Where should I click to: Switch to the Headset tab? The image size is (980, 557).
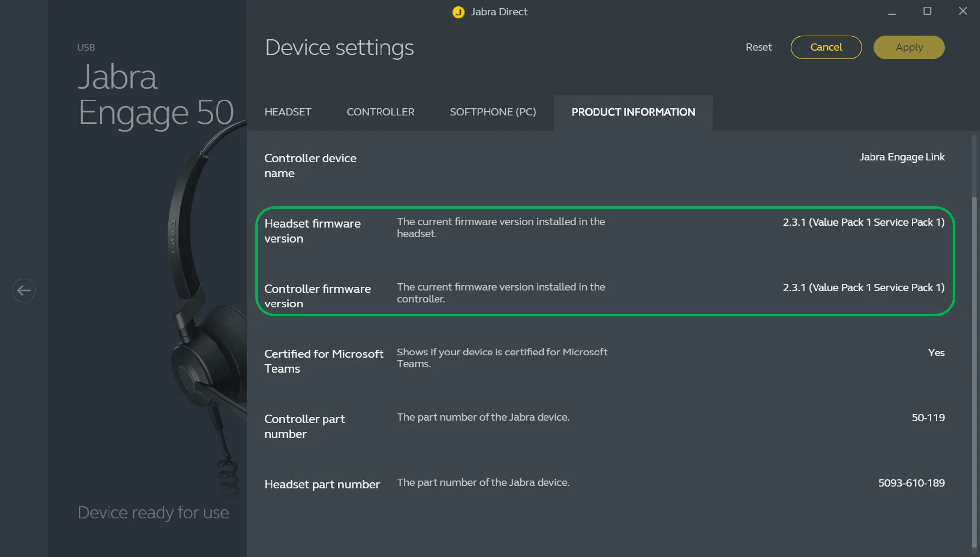click(x=287, y=112)
